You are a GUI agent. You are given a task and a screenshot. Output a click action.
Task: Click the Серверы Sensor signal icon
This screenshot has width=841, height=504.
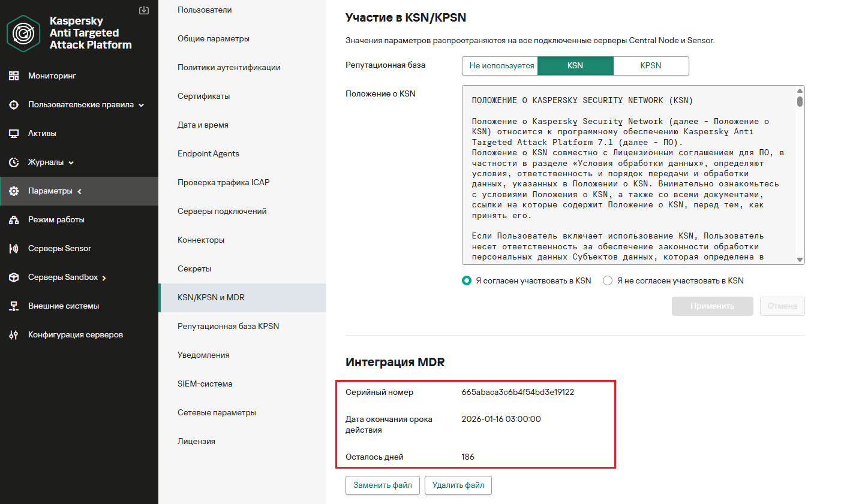click(x=14, y=249)
